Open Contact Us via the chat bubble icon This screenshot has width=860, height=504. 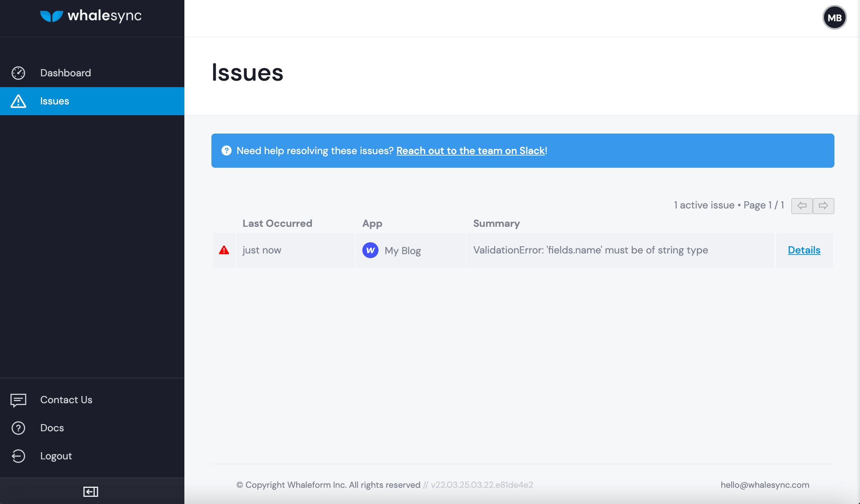pyautogui.click(x=18, y=400)
